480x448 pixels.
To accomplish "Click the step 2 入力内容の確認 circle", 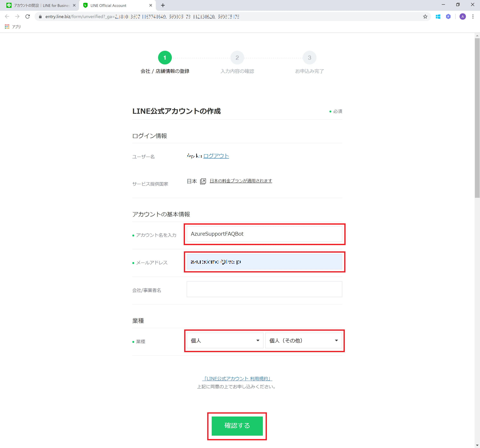I will point(237,57).
